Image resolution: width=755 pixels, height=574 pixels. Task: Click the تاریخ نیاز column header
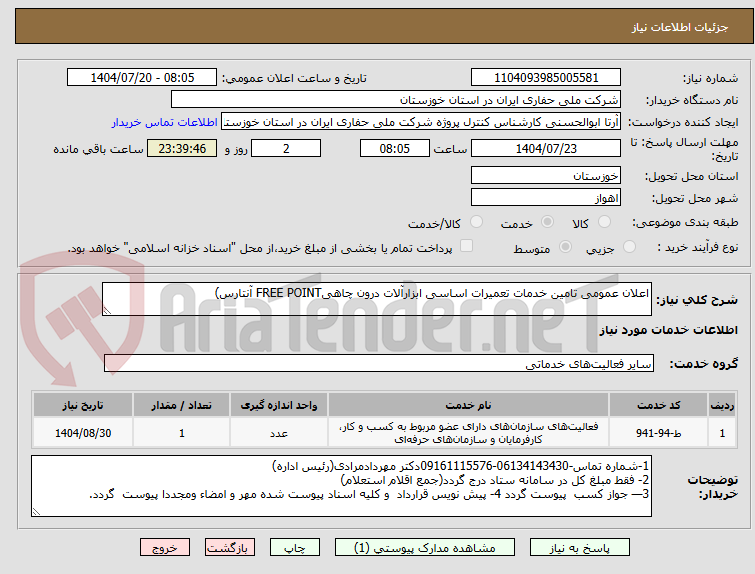[83, 405]
